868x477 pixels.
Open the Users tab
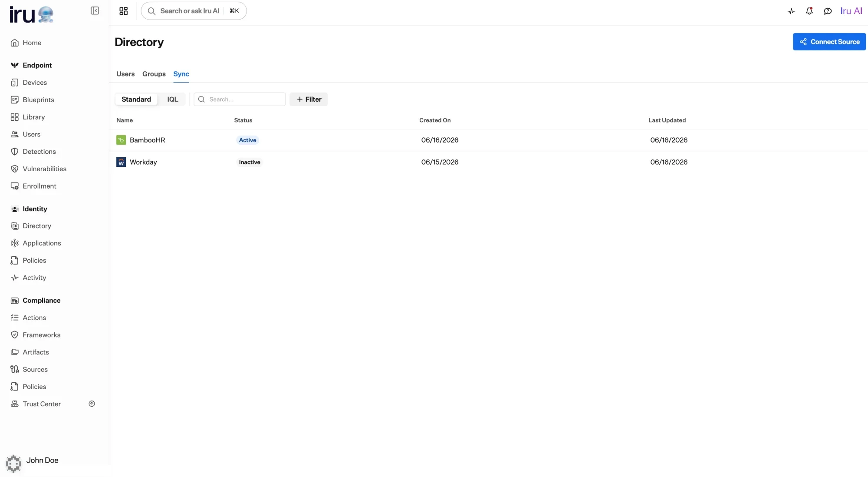[x=125, y=74]
